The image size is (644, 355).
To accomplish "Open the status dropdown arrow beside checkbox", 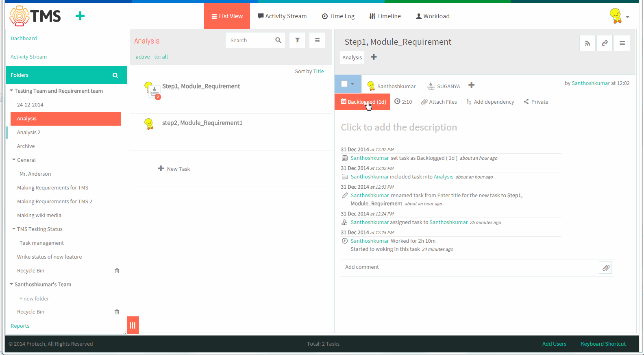I will pyautogui.click(x=352, y=84).
